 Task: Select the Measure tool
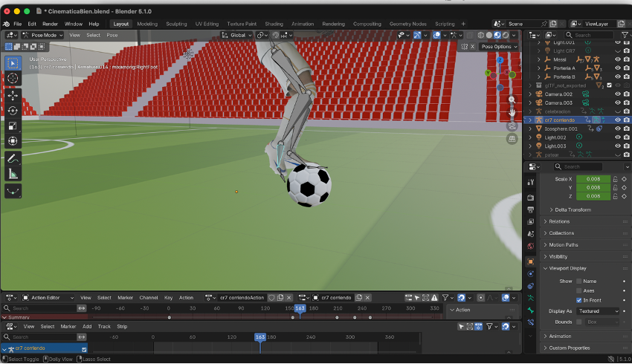click(x=13, y=174)
